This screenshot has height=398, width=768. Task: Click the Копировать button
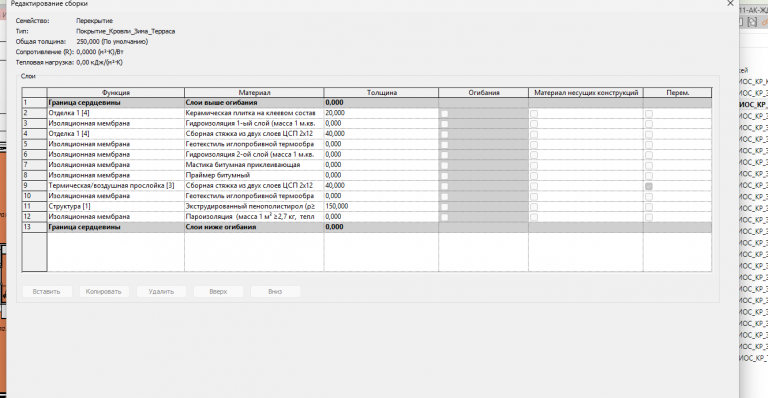(x=103, y=291)
